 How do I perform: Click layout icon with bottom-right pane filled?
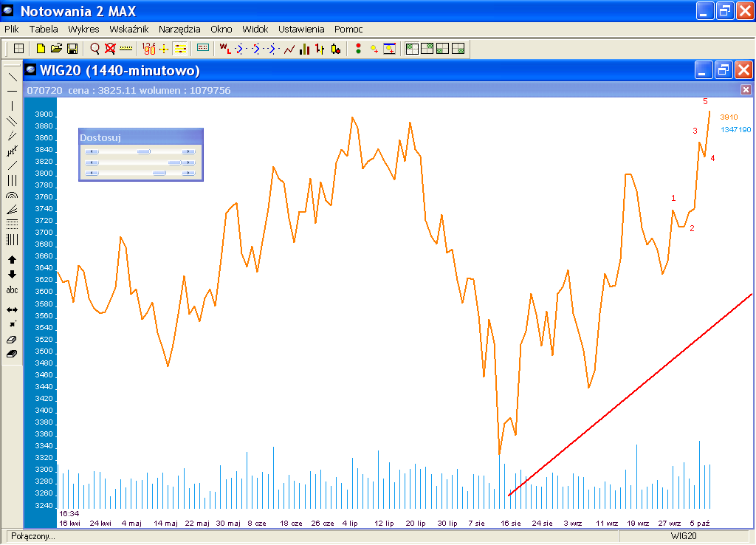[x=458, y=48]
